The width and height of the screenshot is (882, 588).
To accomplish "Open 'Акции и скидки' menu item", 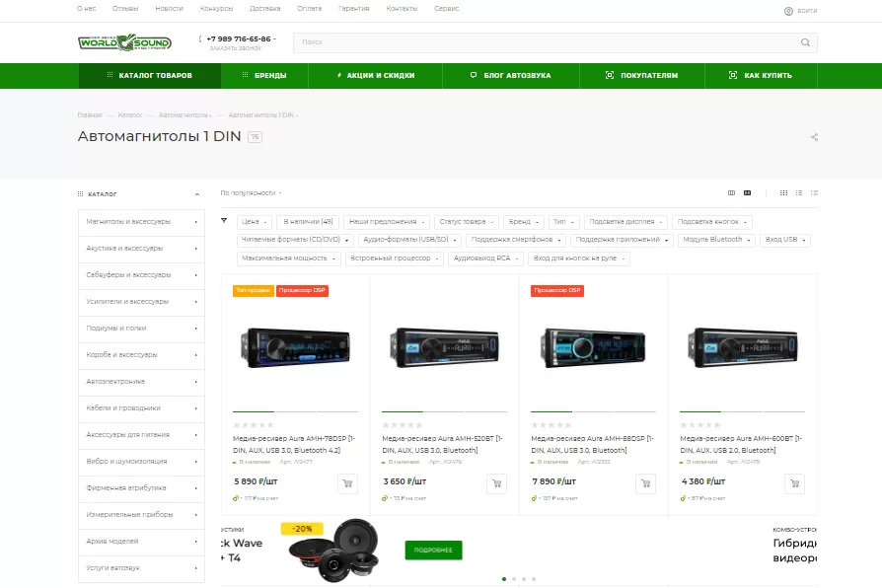I will [375, 75].
